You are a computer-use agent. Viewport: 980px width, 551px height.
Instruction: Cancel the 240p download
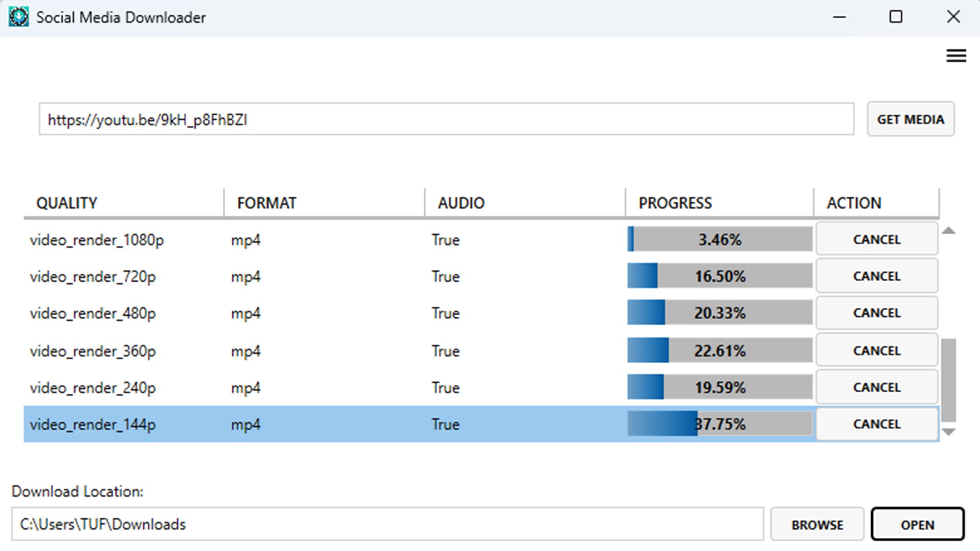click(876, 387)
